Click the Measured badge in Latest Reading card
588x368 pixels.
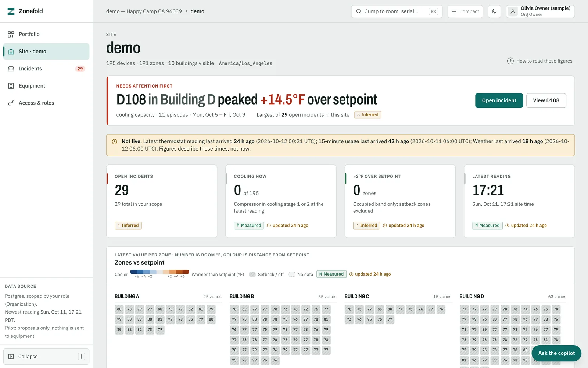(487, 226)
